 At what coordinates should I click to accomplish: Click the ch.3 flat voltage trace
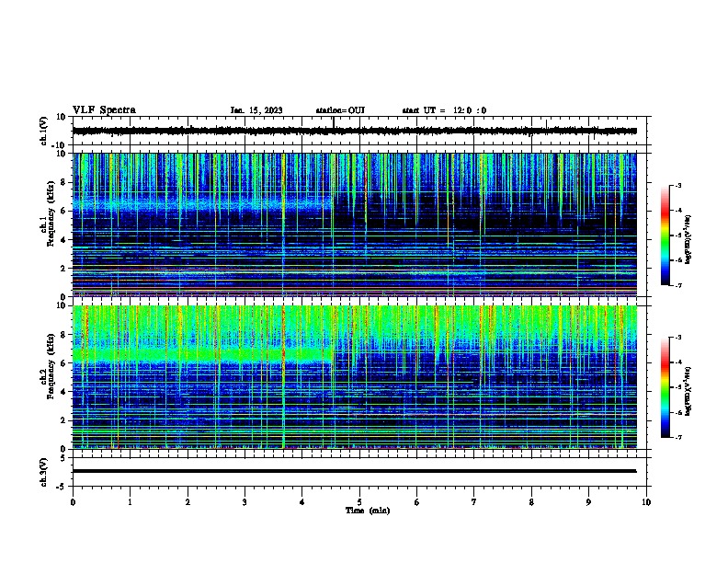tap(354, 471)
